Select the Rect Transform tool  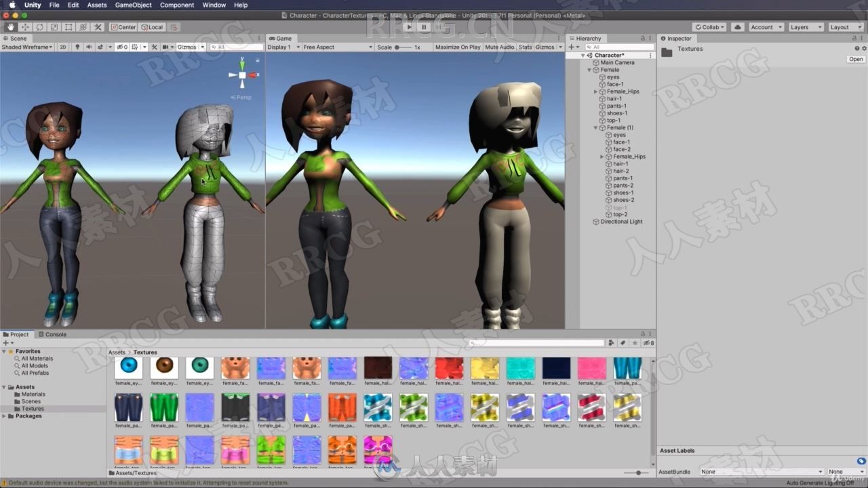(68, 27)
